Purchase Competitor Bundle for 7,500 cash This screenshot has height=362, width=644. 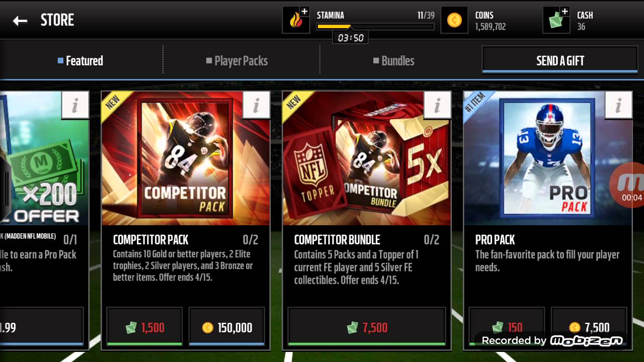coord(367,327)
